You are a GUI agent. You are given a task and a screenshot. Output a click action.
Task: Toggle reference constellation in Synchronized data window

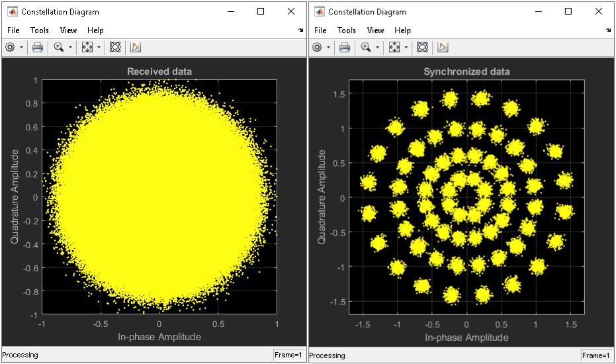pos(421,47)
